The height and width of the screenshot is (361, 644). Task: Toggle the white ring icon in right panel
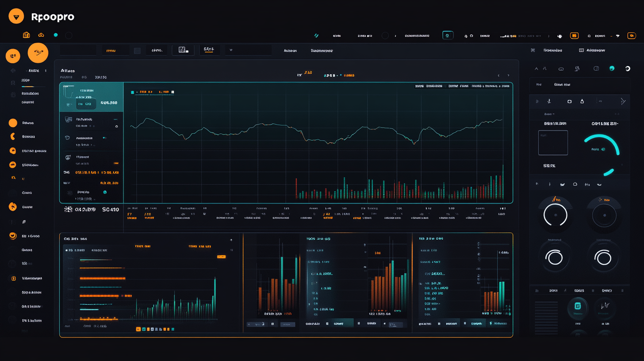(627, 69)
